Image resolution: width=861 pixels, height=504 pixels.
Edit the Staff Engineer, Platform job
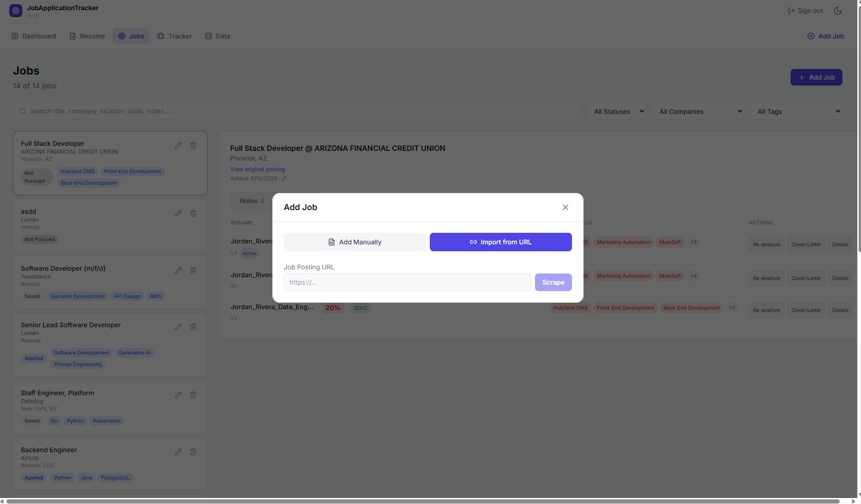pyautogui.click(x=178, y=395)
